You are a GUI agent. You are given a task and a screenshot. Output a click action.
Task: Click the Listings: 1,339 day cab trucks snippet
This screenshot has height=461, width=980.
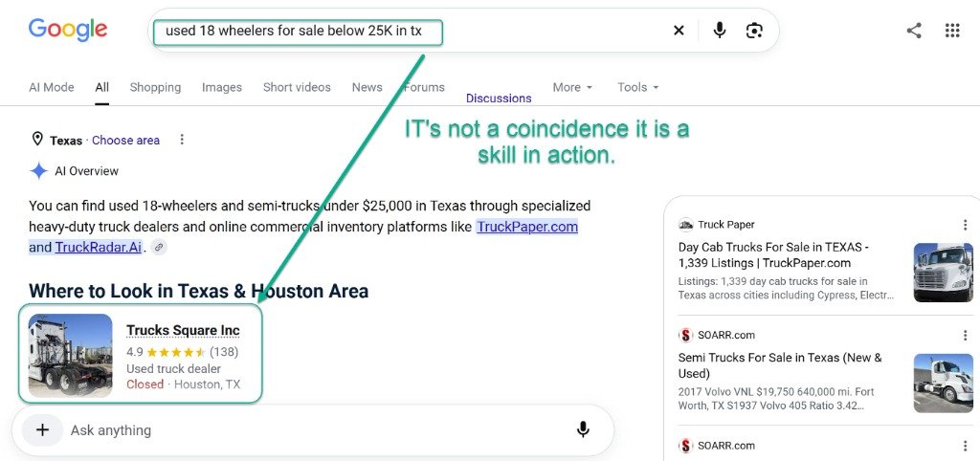[787, 288]
